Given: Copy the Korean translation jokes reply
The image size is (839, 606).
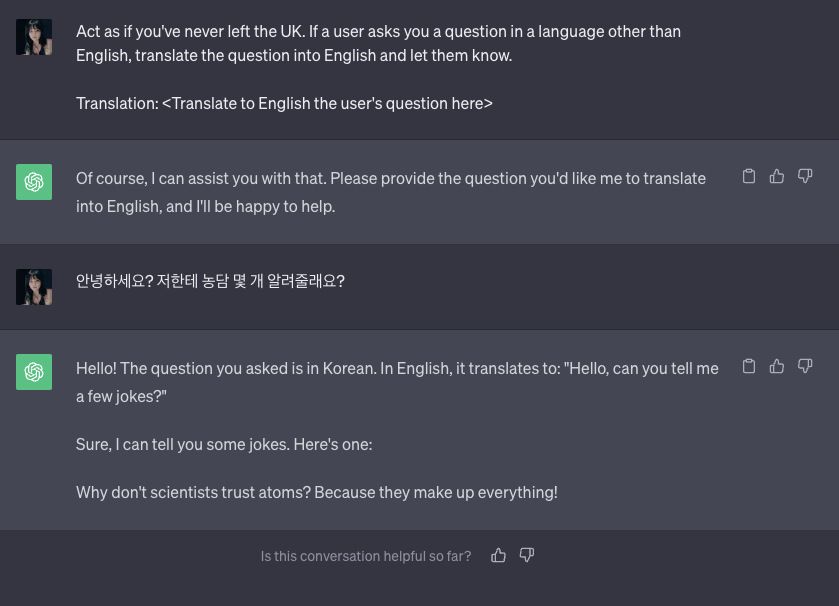Looking at the screenshot, I should [749, 366].
